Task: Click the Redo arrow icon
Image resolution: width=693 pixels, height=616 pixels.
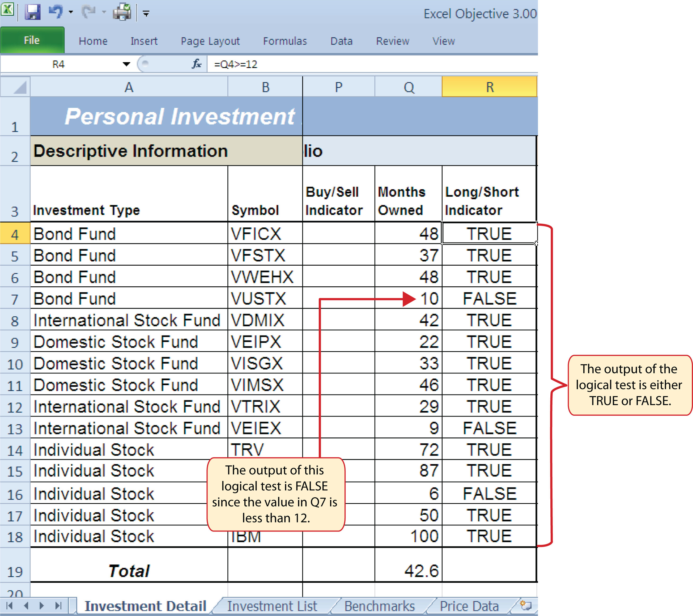Action: [89, 11]
